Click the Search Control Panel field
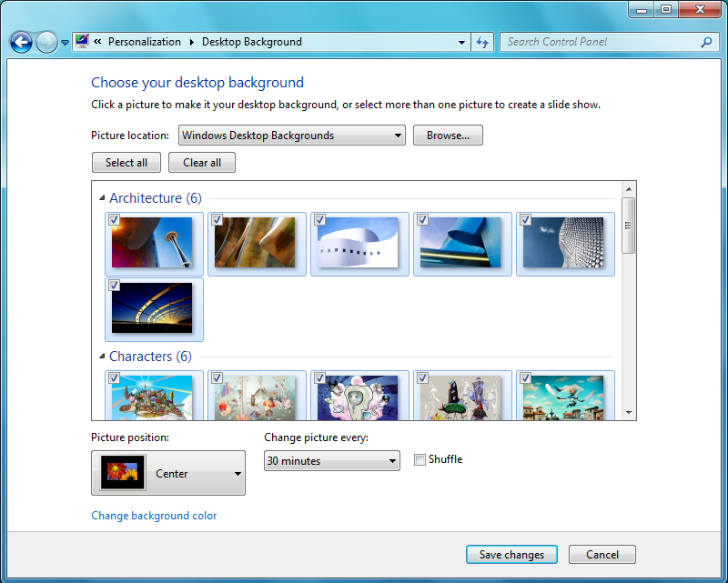Screen dimensions: 728x583 599,42
